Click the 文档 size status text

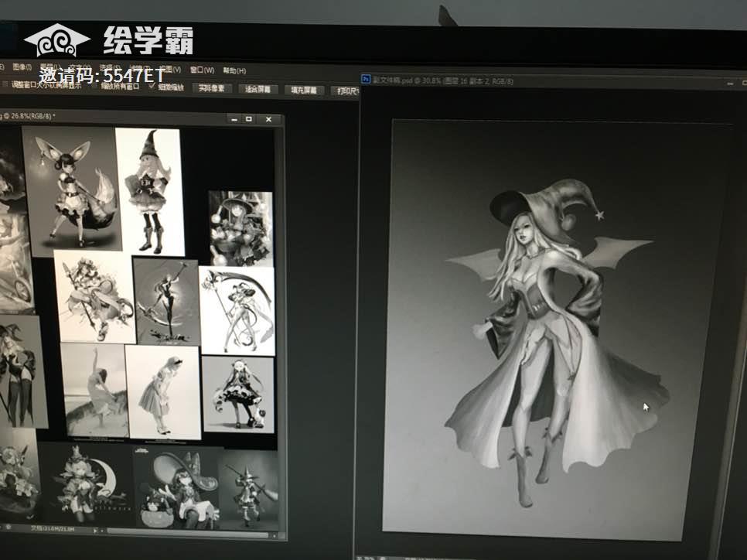(52, 528)
